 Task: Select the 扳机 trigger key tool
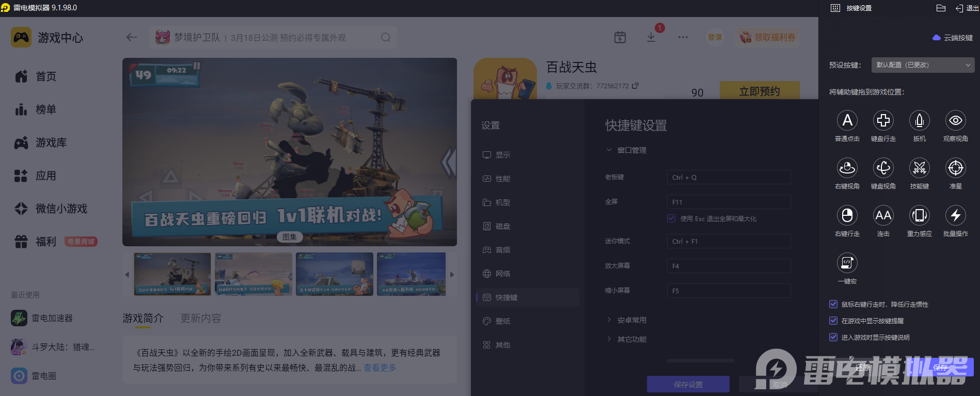pyautogui.click(x=920, y=121)
